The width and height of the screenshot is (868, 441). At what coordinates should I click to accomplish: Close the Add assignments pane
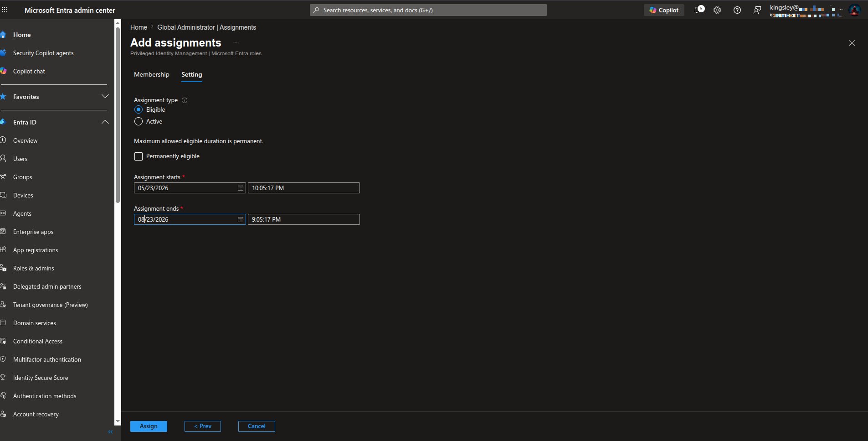[x=852, y=43]
